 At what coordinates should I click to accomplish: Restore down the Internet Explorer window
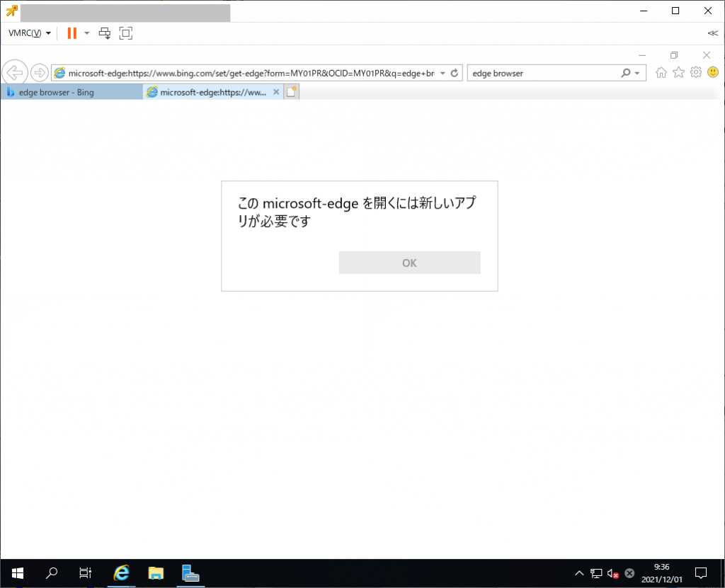coord(674,55)
